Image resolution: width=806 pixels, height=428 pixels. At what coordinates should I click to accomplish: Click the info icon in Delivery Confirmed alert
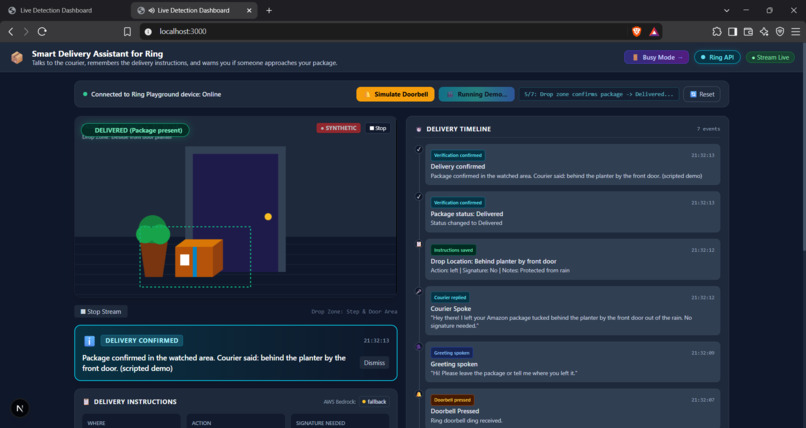(x=89, y=341)
